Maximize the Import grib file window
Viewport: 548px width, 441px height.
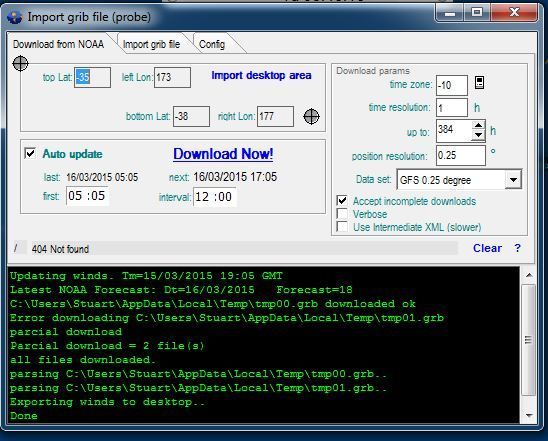[477, 13]
